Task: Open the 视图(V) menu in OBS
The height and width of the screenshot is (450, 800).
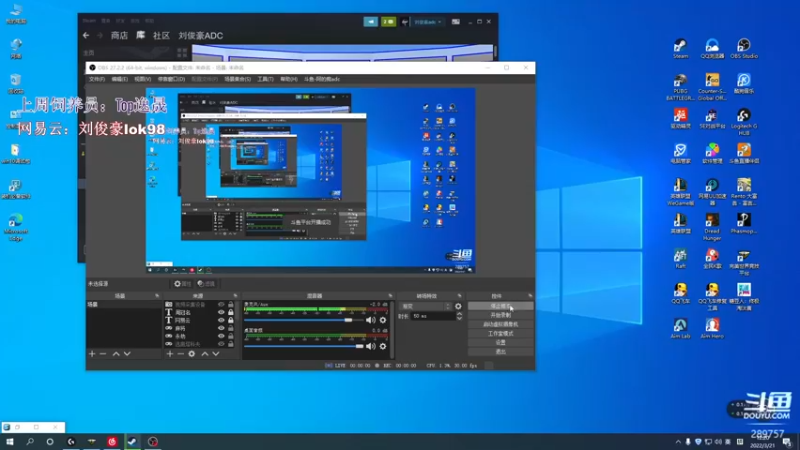Action: (x=142, y=79)
